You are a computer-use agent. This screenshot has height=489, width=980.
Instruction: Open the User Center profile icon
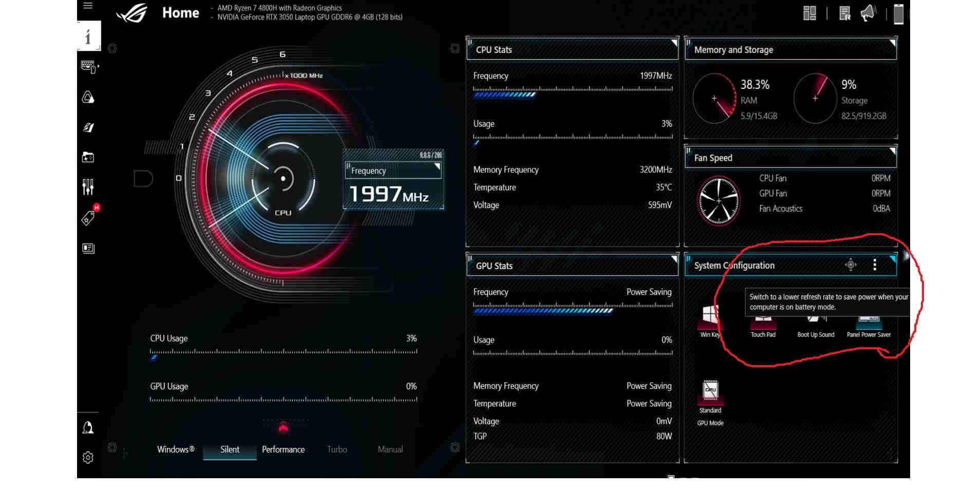coord(88,427)
